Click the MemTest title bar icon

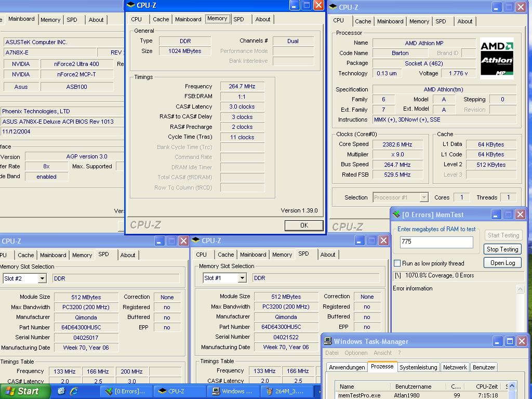coord(396,214)
